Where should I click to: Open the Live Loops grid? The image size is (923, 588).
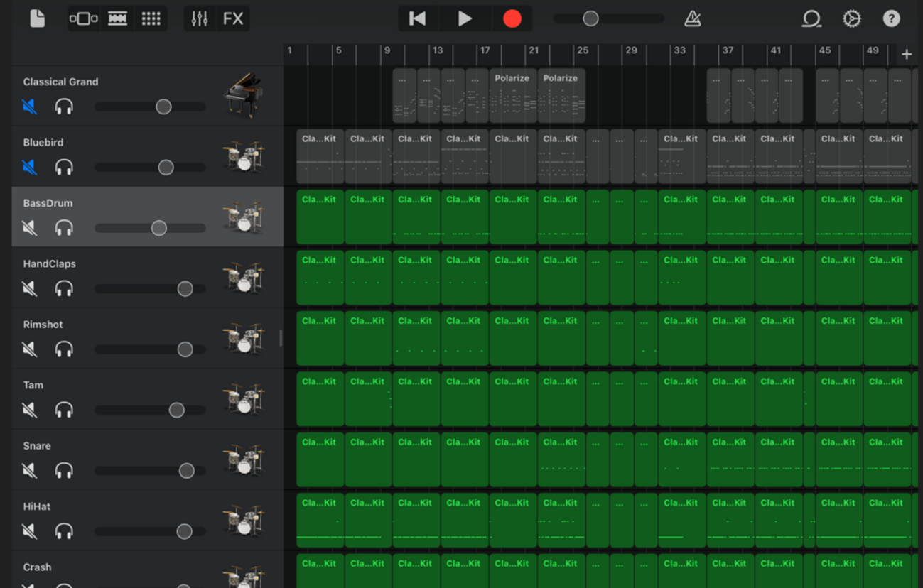(x=151, y=18)
